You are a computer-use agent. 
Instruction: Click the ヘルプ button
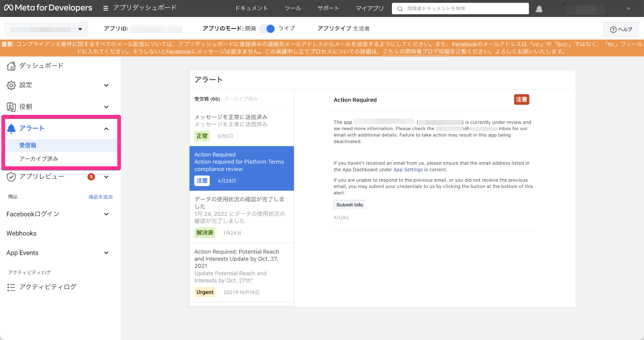click(x=621, y=29)
